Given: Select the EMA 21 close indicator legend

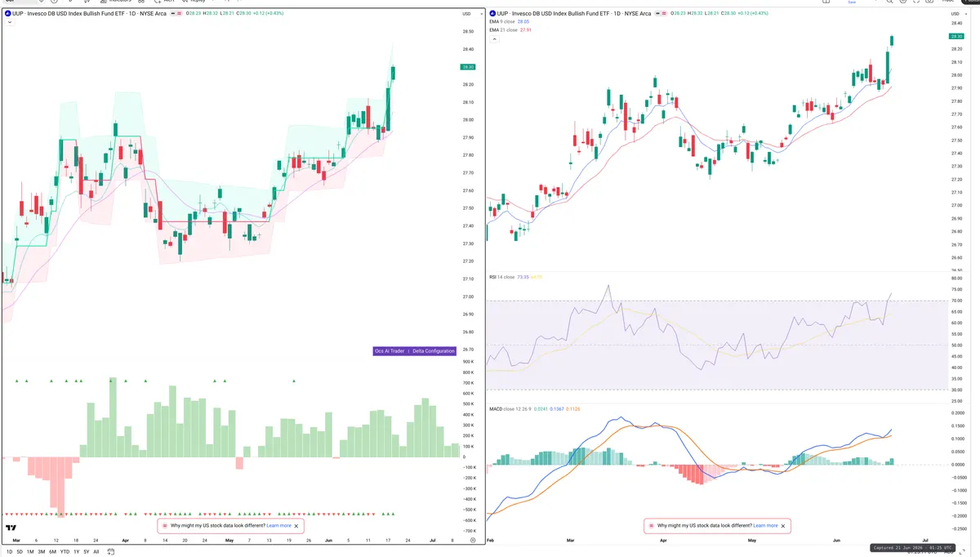Looking at the screenshot, I should [503, 29].
